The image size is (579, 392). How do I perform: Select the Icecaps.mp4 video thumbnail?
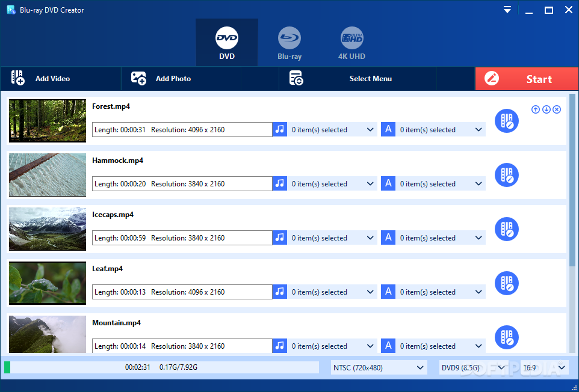pos(48,229)
